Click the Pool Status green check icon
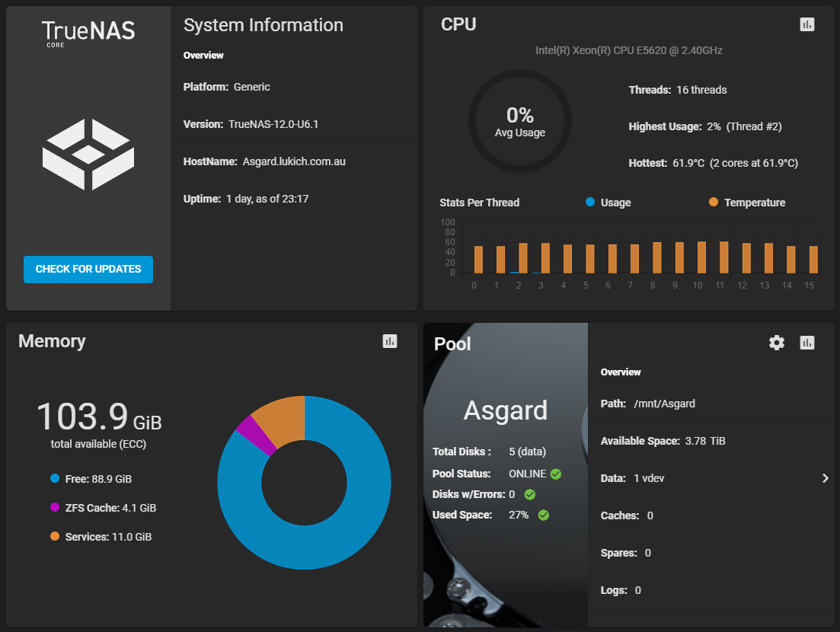Image resolution: width=840 pixels, height=632 pixels. 556,474
